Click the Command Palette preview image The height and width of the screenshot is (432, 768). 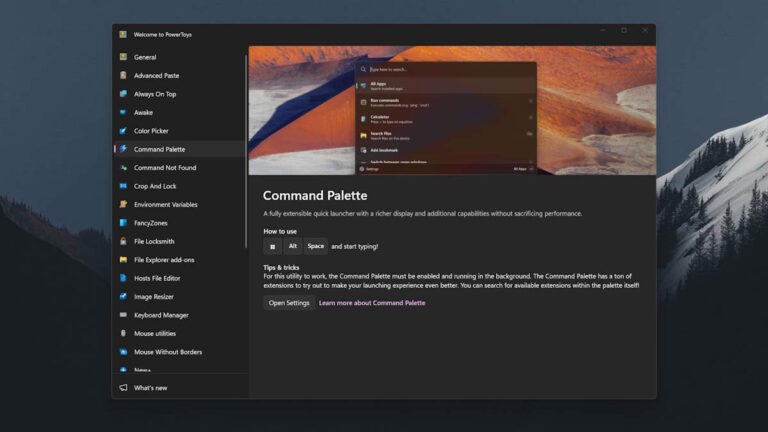pos(452,110)
